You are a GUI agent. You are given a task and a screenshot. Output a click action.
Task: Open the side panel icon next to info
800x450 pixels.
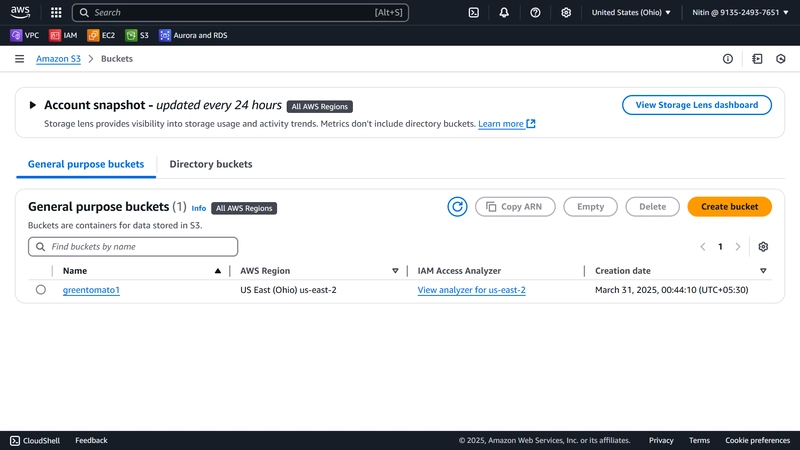757,59
